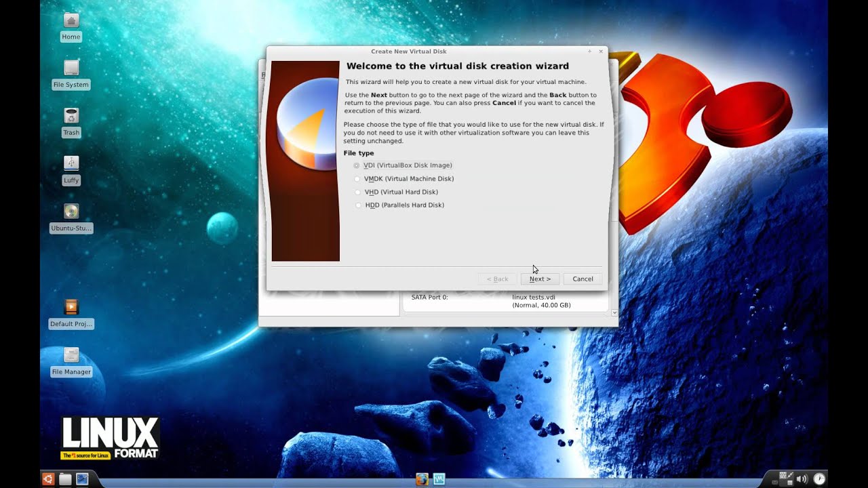Screen dimensions: 868x488
Task: Switch to Firefox in the taskbar
Action: [422, 479]
